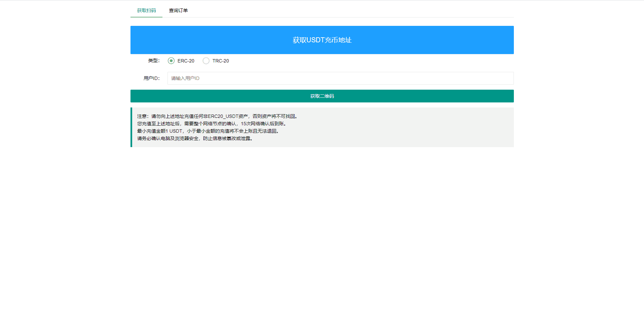644x313 pixels.
Task: Switch to the 获取扫码 tab
Action: pyautogui.click(x=146, y=10)
